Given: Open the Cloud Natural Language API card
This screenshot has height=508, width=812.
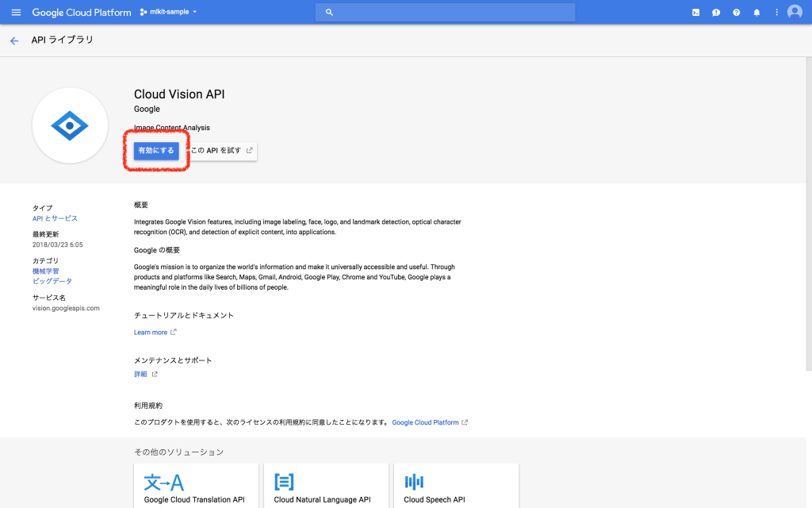Looking at the screenshot, I should [326, 486].
